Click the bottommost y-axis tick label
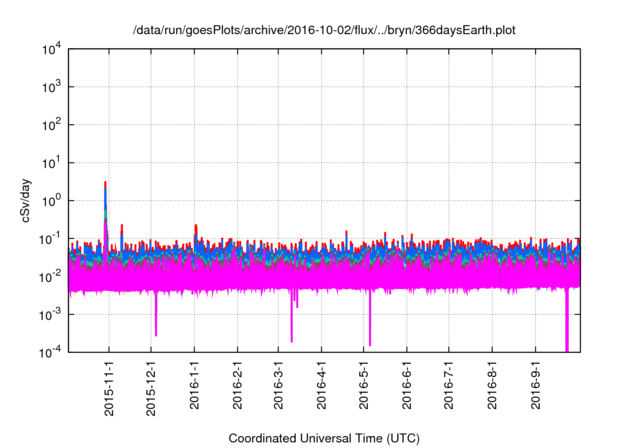640x448 pixels. [51, 352]
